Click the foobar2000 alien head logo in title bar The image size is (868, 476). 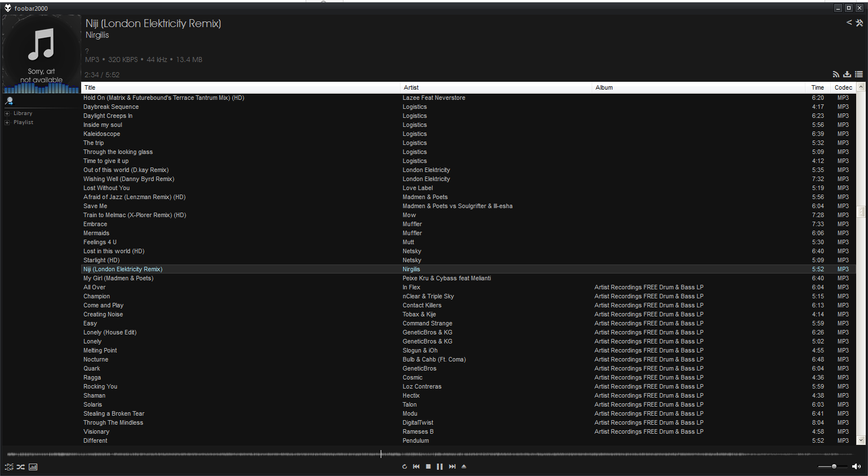click(x=8, y=8)
